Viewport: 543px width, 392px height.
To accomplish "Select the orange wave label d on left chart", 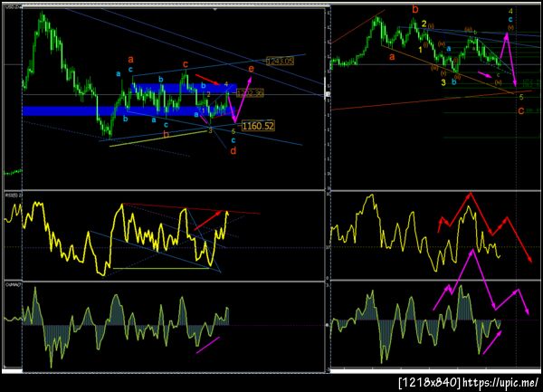I will (x=233, y=150).
